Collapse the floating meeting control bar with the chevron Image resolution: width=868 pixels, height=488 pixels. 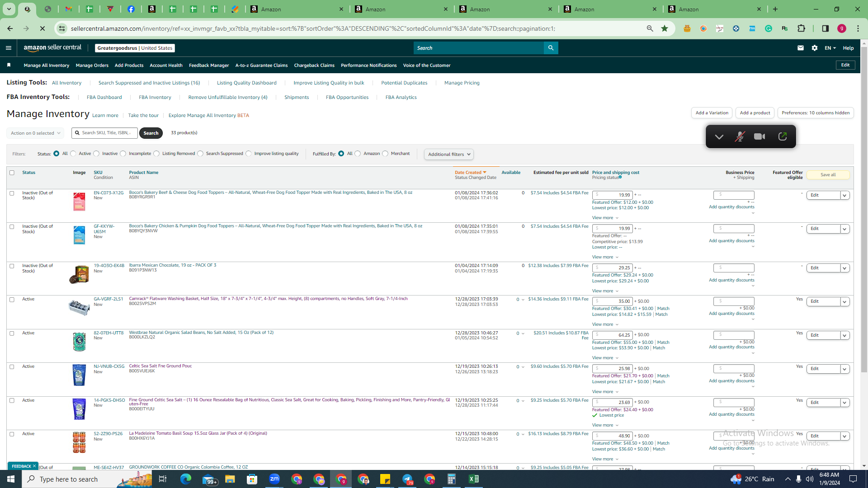pyautogui.click(x=719, y=136)
